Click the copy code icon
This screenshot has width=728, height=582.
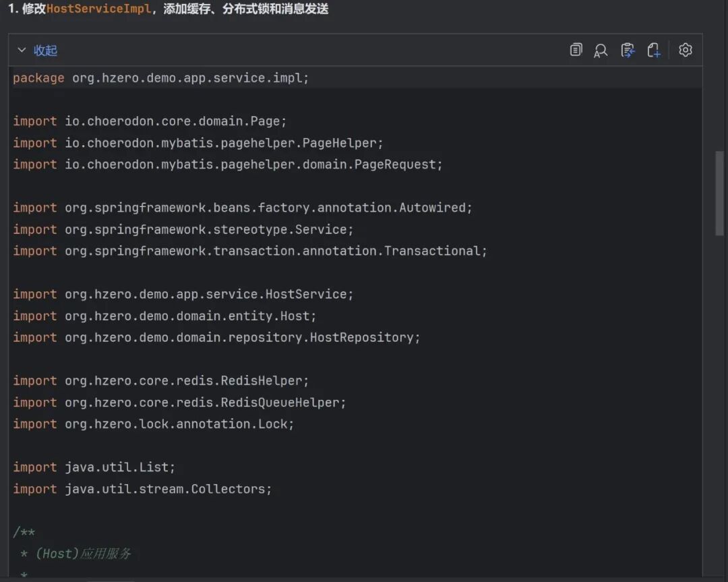[x=576, y=50]
